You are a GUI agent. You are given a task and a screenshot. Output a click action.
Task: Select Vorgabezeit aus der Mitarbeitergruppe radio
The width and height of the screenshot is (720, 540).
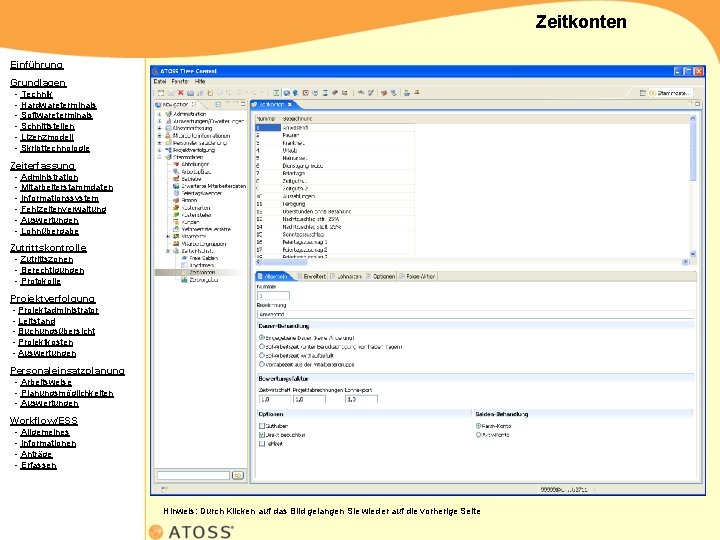coord(262,364)
